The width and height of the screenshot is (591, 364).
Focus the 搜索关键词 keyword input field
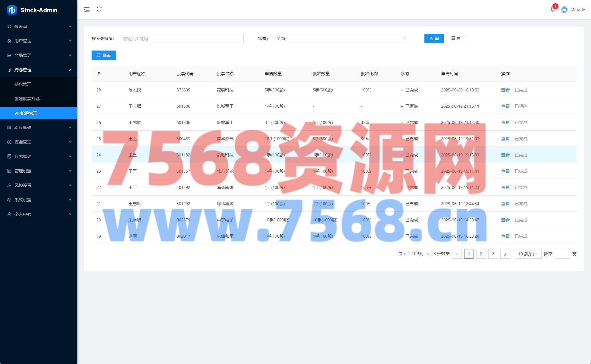(x=181, y=39)
